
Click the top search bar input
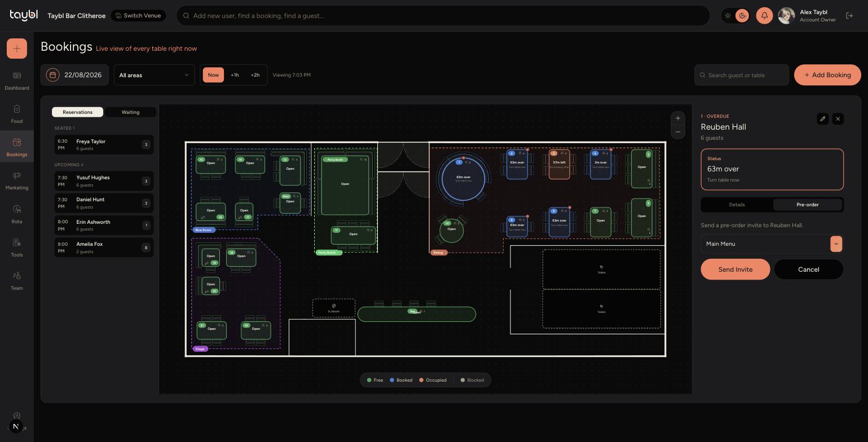tap(443, 16)
